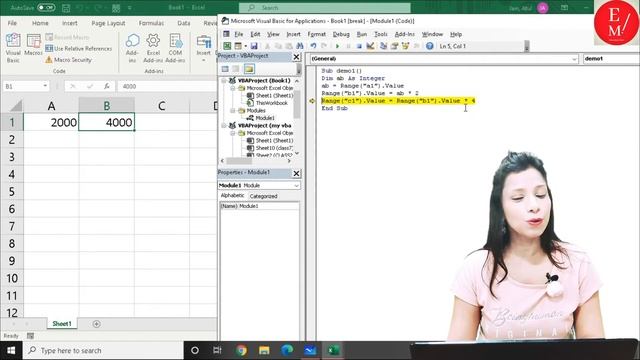640x360 pixels.
Task: Open Visual Basic from Excel ribbon
Action: [x=13, y=48]
